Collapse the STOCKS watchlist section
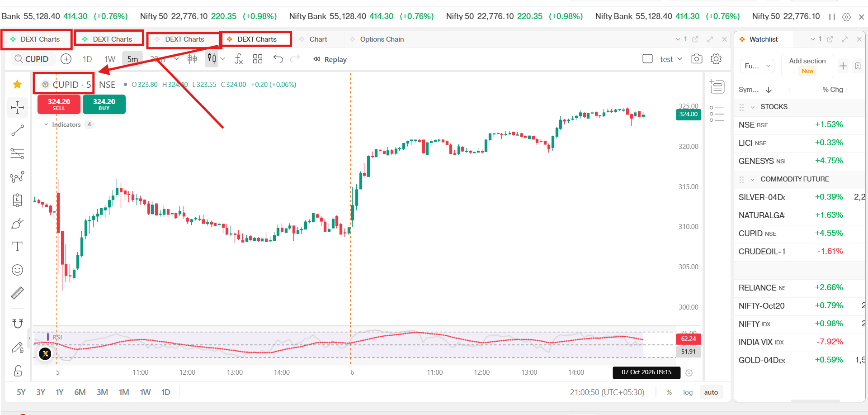Image resolution: width=868 pixels, height=415 pixels. click(753, 107)
